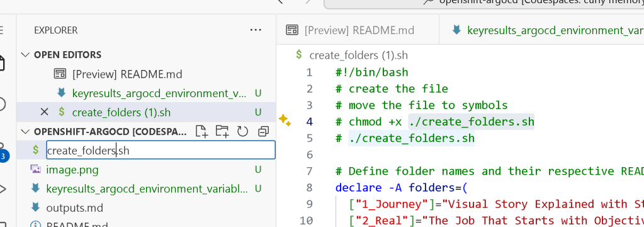Collapse the OPENSHIFT-ARGOCD workspace folder section

[26, 132]
